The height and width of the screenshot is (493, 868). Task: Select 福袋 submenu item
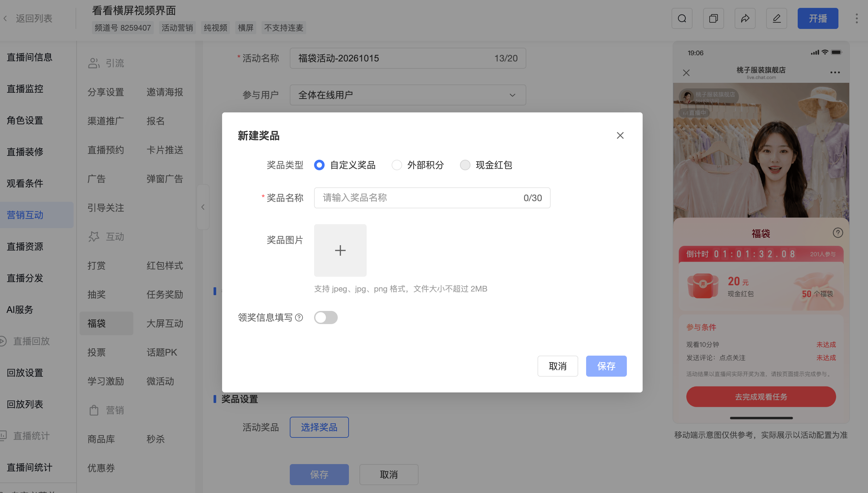coord(106,323)
